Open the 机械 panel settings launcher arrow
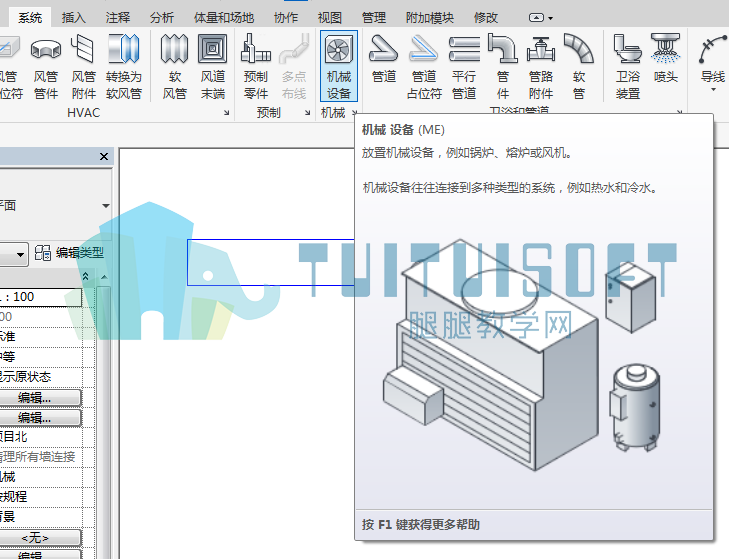Viewport: 729px width, 559px height. tap(354, 112)
